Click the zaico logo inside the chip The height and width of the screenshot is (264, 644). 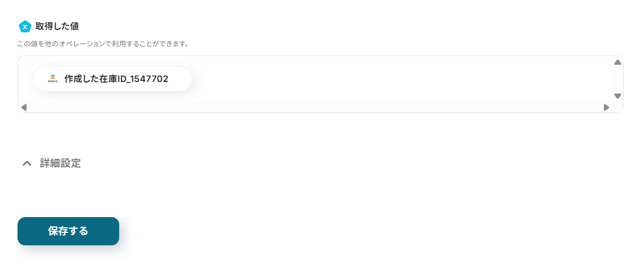pyautogui.click(x=53, y=79)
